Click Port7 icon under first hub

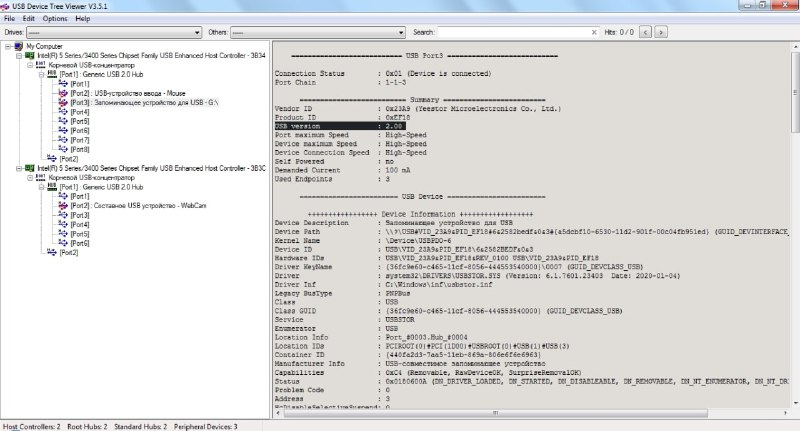[x=63, y=140]
